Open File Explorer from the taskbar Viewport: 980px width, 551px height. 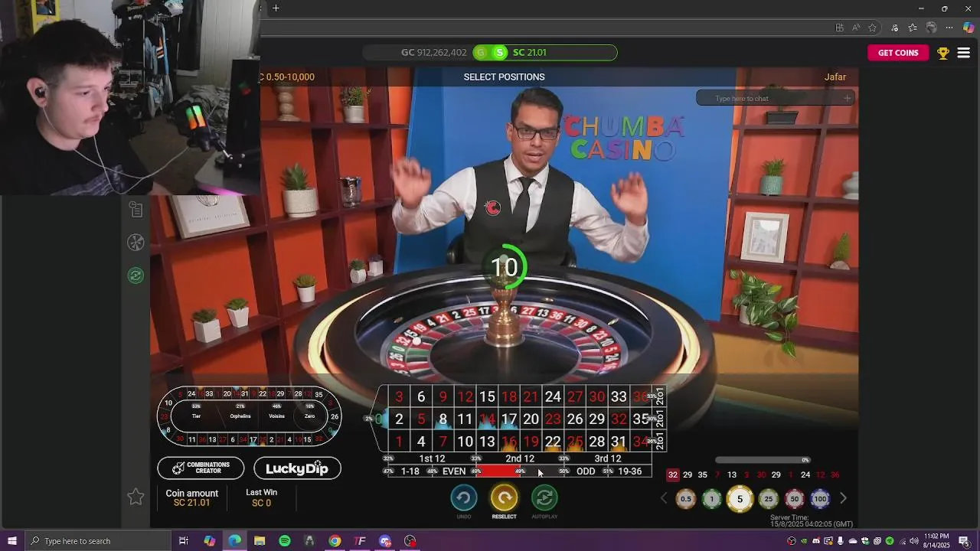point(260,541)
